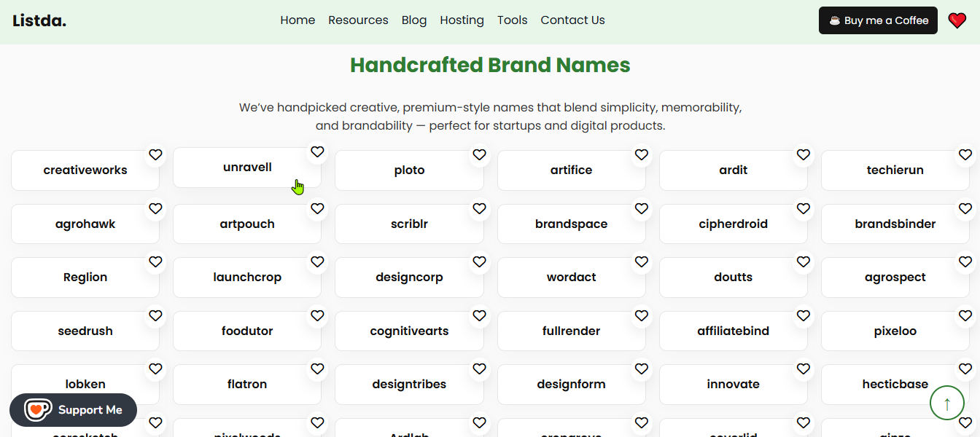The image size is (980, 437).
Task: Select the creativeworks brand name card
Action: click(x=85, y=170)
